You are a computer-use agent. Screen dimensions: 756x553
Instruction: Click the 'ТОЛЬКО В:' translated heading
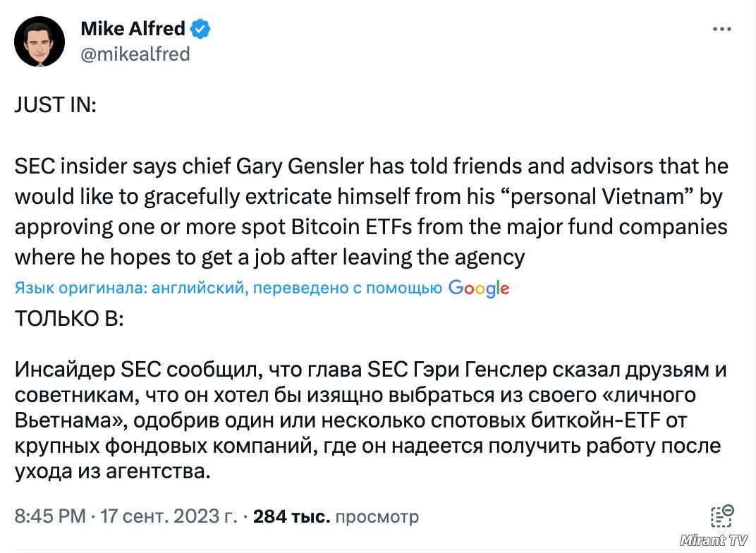[69, 318]
